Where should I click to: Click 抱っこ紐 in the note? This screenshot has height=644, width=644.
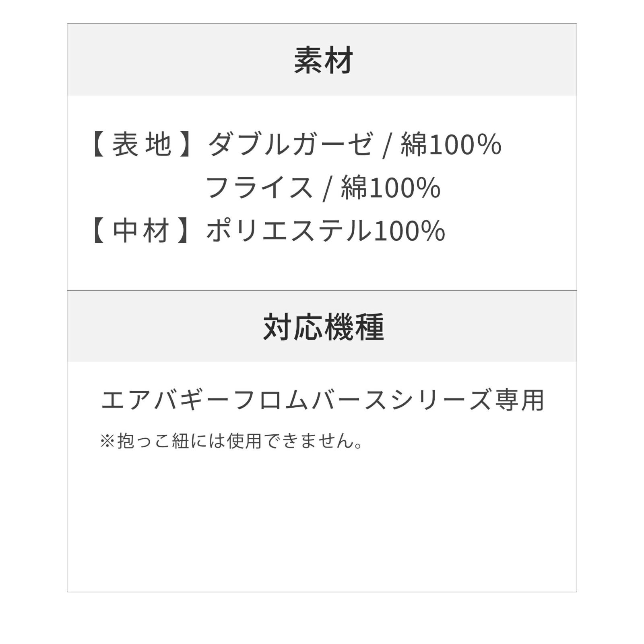pos(153,441)
